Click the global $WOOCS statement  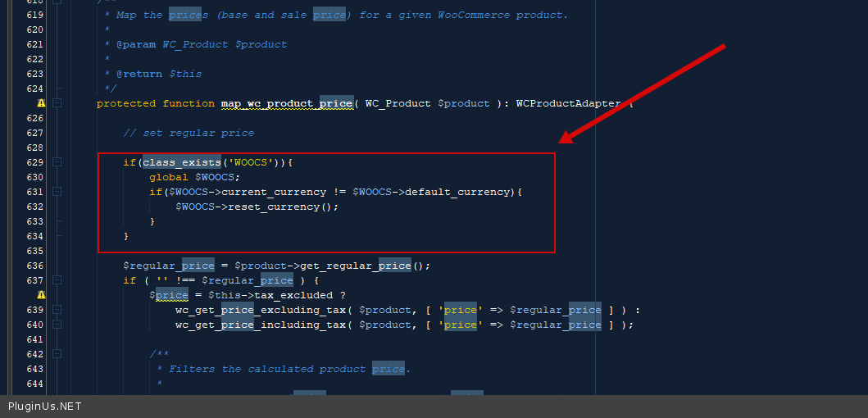194,177
